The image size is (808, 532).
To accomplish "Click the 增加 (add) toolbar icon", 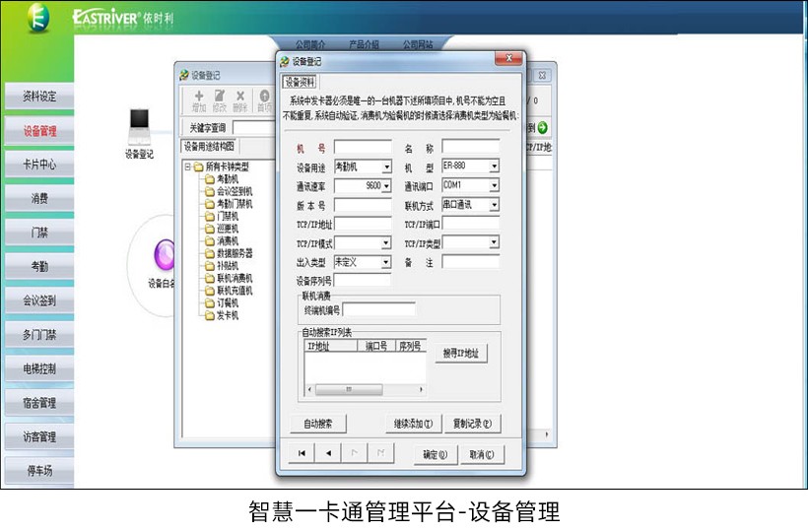I will [x=199, y=100].
